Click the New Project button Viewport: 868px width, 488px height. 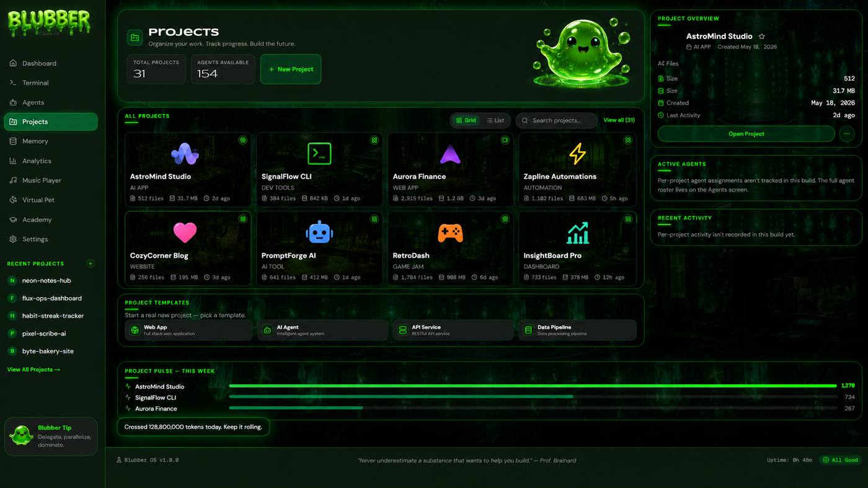coord(291,69)
